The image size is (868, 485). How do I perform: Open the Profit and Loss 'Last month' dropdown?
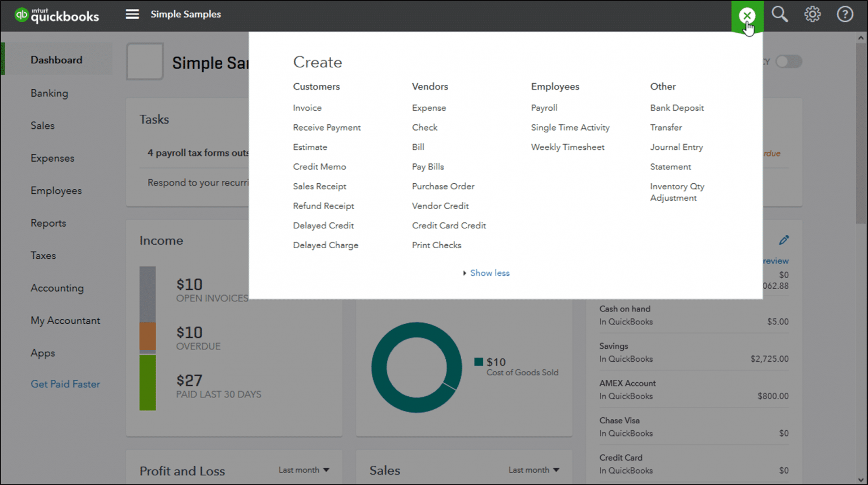pyautogui.click(x=303, y=470)
